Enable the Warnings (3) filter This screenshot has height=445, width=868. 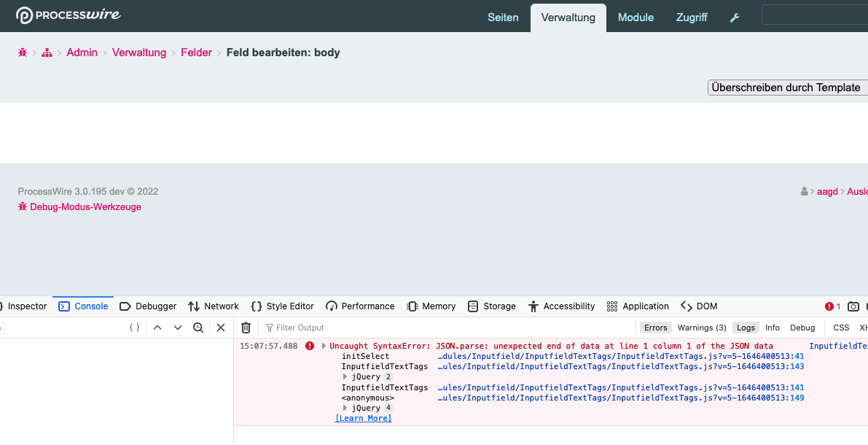702,328
